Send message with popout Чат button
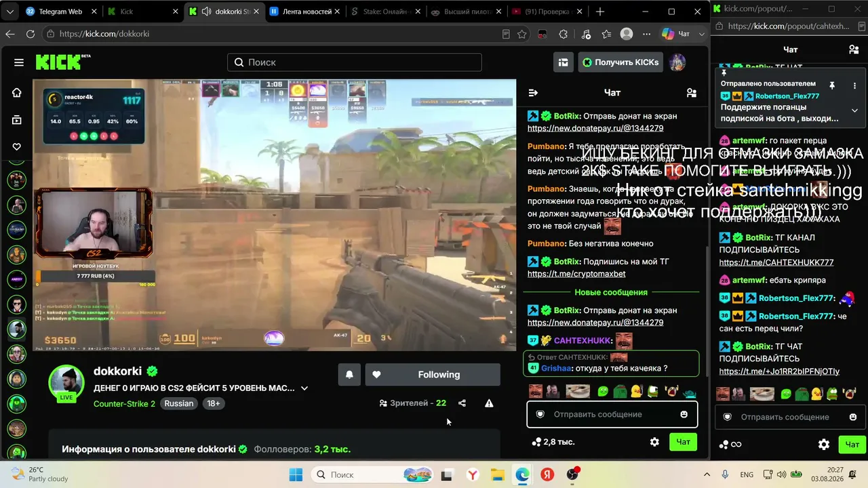The width and height of the screenshot is (868, 488). coord(853,445)
